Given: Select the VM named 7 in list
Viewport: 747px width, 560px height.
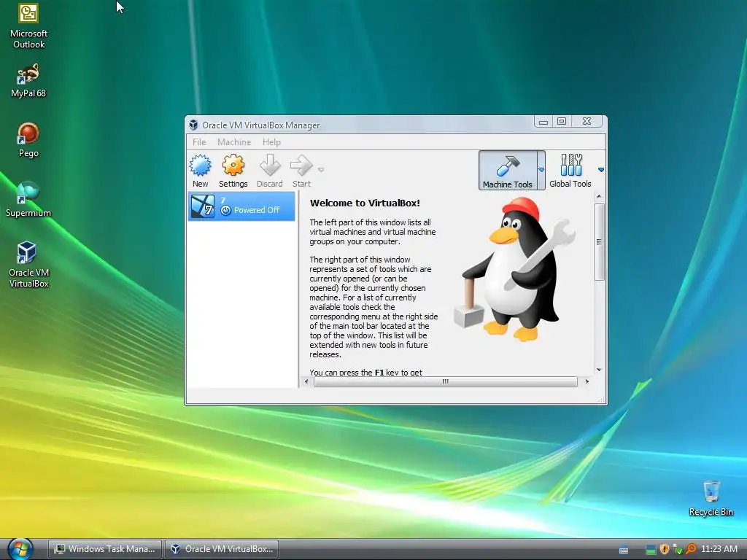Looking at the screenshot, I should tap(241, 206).
